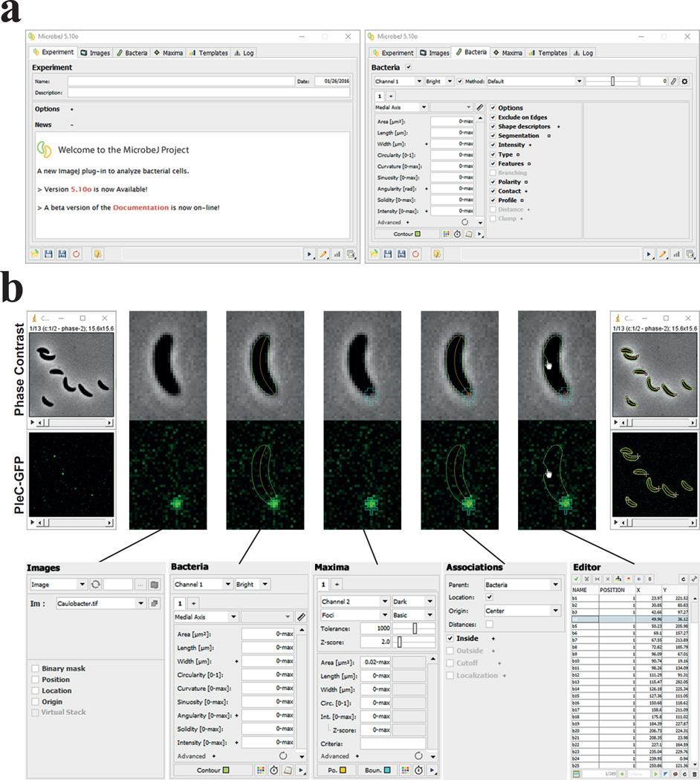Uncheck the Inside option in Associations
The width and height of the screenshot is (700, 780).
pyautogui.click(x=450, y=638)
